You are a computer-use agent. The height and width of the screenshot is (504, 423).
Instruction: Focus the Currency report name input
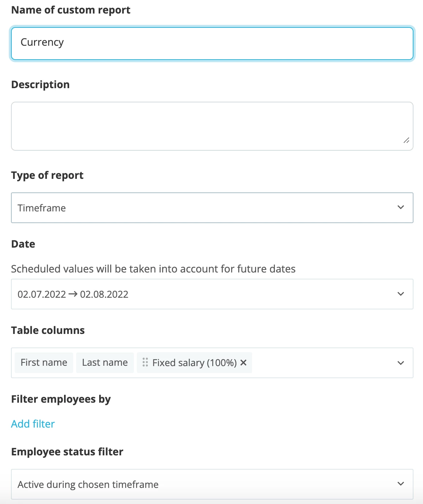tap(212, 44)
